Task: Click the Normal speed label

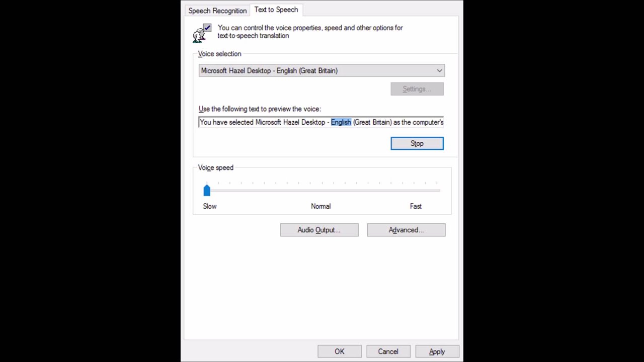Action: click(320, 206)
